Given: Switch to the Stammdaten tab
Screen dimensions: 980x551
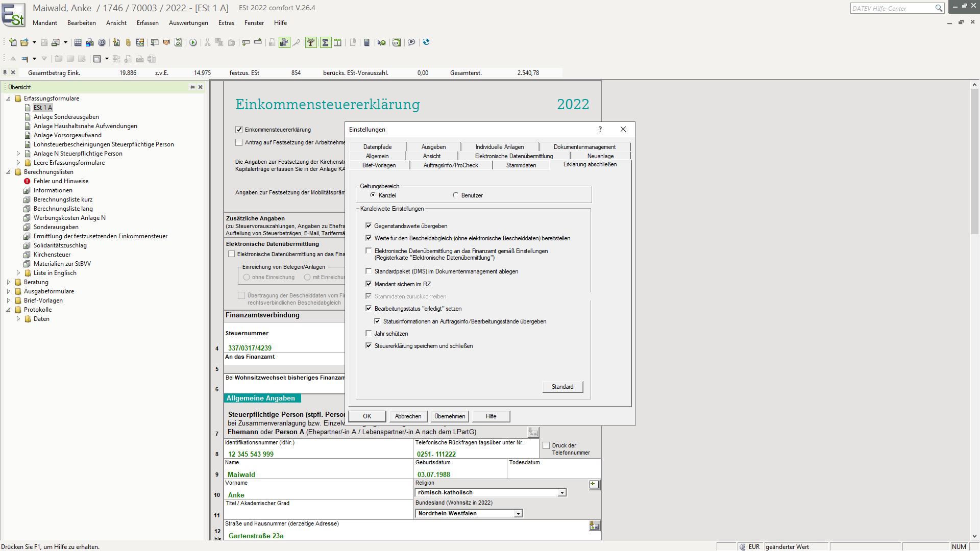Looking at the screenshot, I should coord(521,165).
